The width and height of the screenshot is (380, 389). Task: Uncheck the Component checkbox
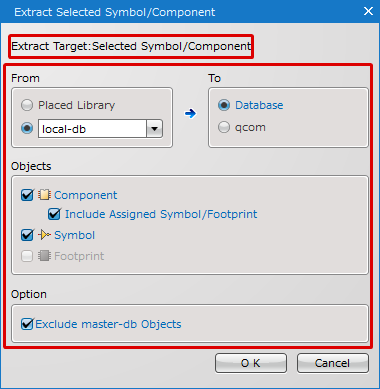point(27,195)
